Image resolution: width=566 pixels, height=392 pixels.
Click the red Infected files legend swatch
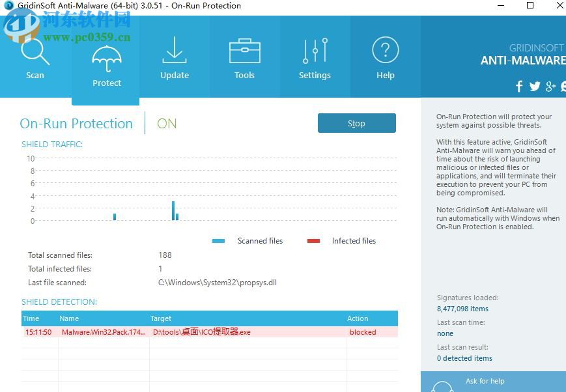click(313, 240)
